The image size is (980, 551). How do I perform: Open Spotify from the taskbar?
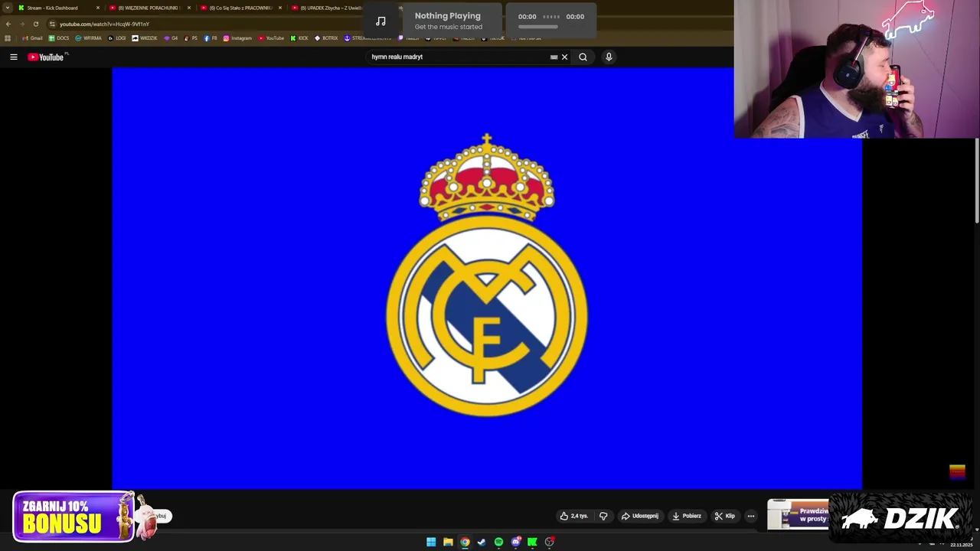(x=498, y=542)
